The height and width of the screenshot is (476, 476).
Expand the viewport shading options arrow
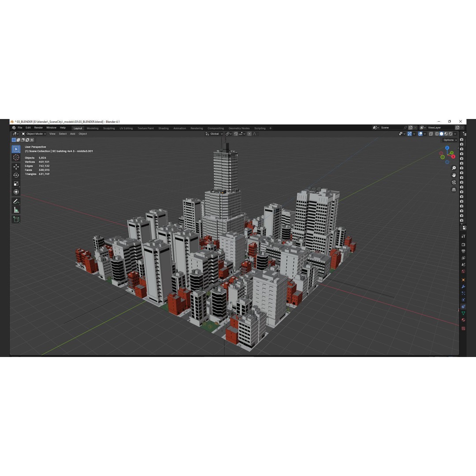click(455, 134)
